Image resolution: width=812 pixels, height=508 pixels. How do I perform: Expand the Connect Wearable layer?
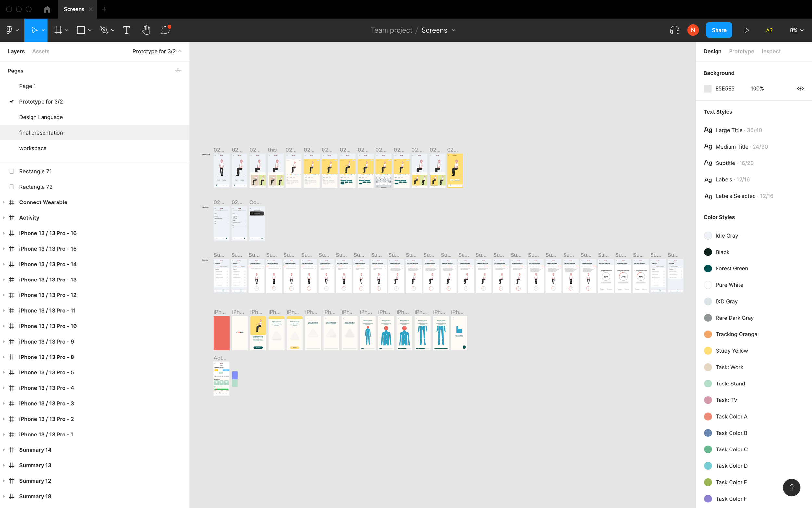(x=4, y=202)
